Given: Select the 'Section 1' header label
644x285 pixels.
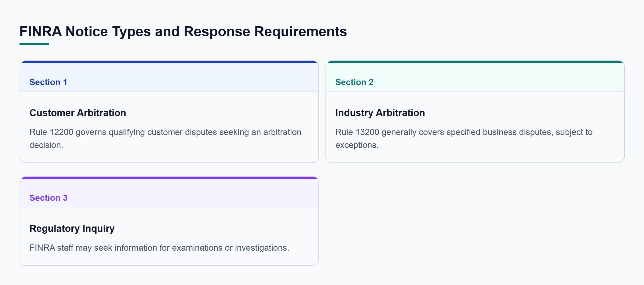Looking at the screenshot, I should point(48,82).
